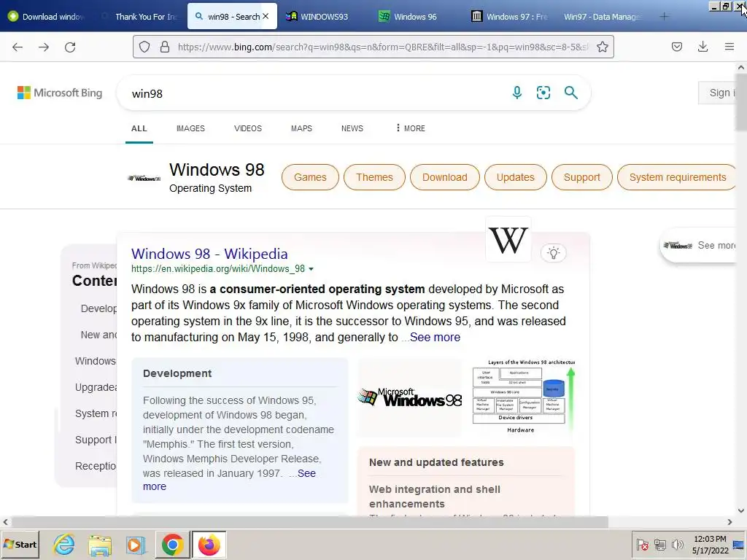Bookmark this page with the star icon
Viewport: 747px width, 560px height.
point(602,47)
